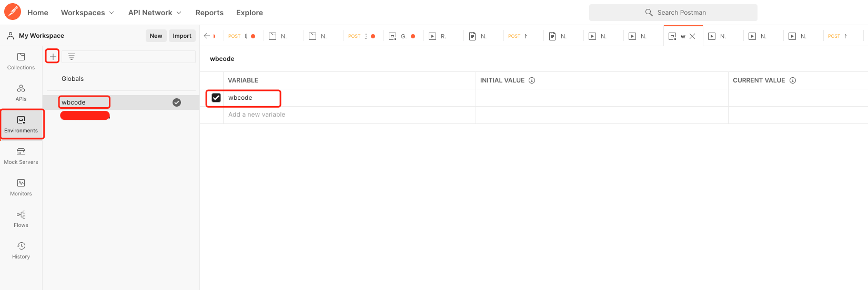Open the Monitors sidebar section
This screenshot has height=290, width=868.
(21, 188)
